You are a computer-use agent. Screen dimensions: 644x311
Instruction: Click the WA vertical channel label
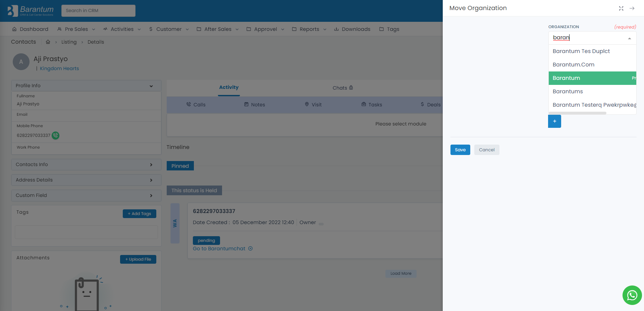coord(175,223)
